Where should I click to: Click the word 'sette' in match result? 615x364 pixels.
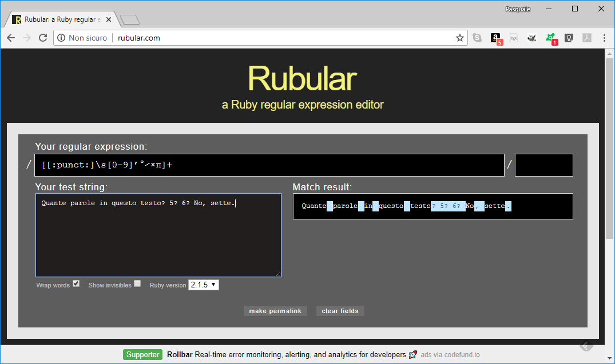tap(495, 206)
